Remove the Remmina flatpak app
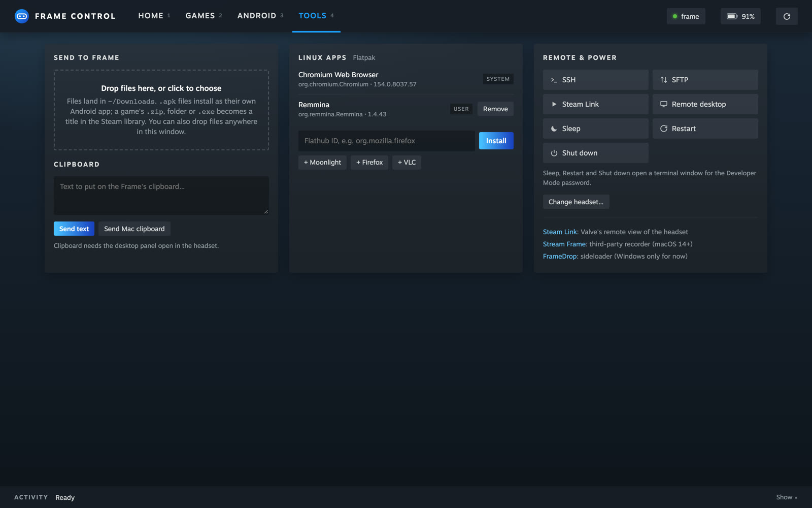The image size is (812, 508). (495, 109)
